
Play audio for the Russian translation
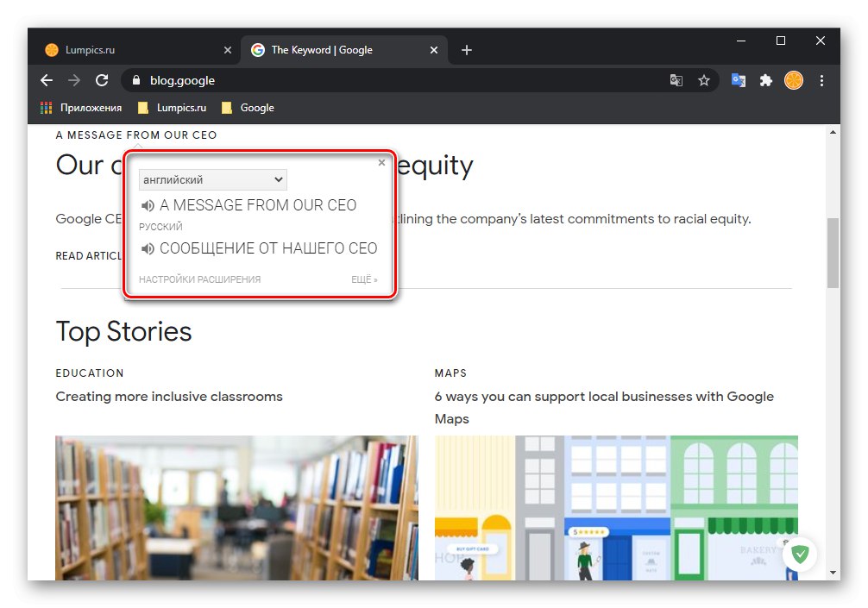148,249
